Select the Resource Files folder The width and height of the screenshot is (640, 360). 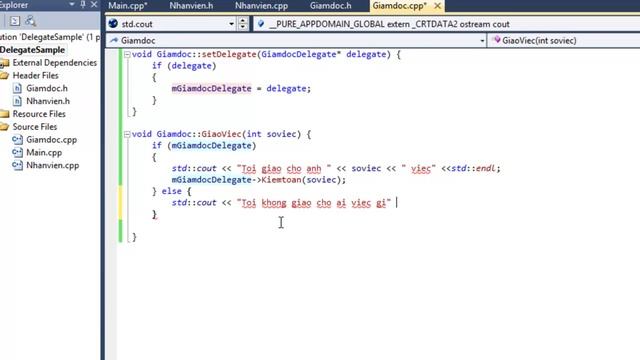pos(39,114)
